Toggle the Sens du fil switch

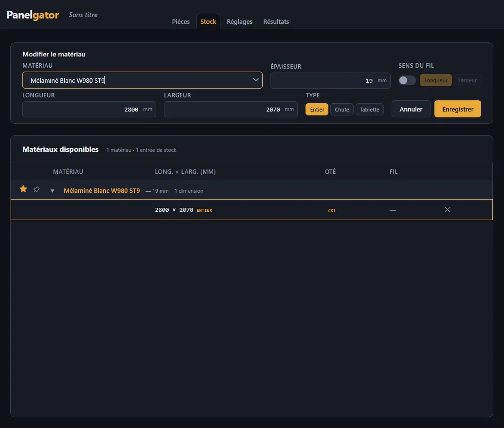(407, 80)
